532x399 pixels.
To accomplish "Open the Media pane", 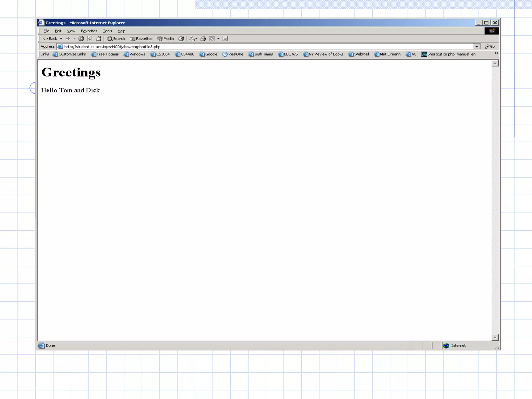I will 166,39.
